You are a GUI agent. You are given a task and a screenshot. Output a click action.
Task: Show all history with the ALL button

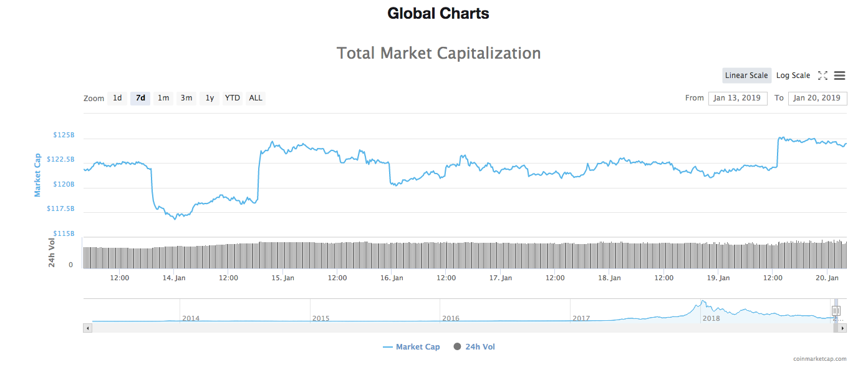point(255,98)
